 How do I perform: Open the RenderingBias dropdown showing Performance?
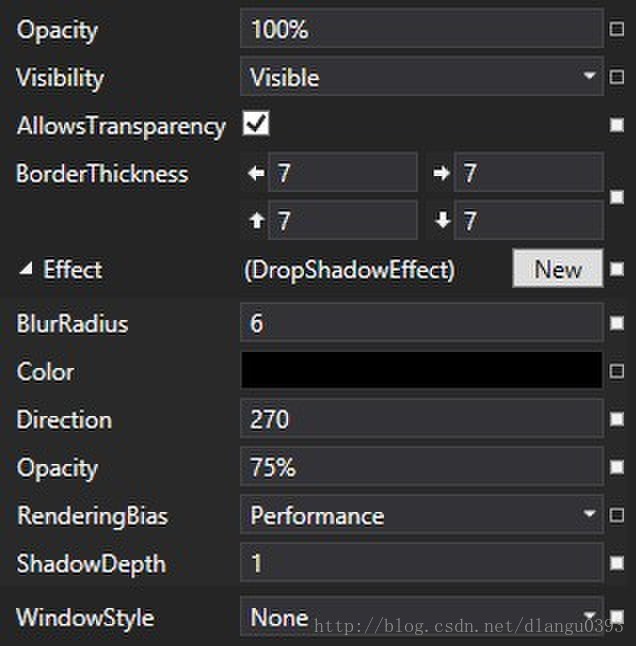pos(422,515)
